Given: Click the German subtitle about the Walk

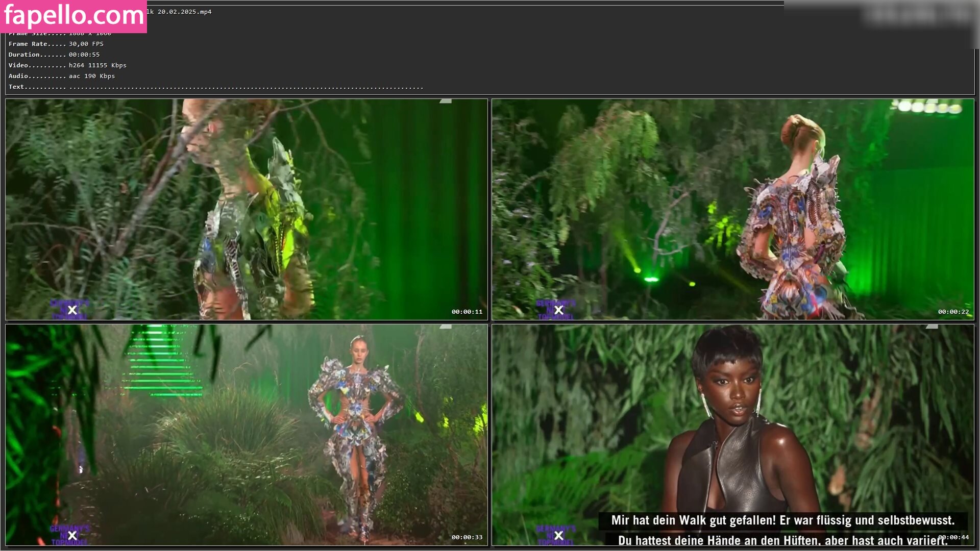Looking at the screenshot, I should [x=782, y=520].
